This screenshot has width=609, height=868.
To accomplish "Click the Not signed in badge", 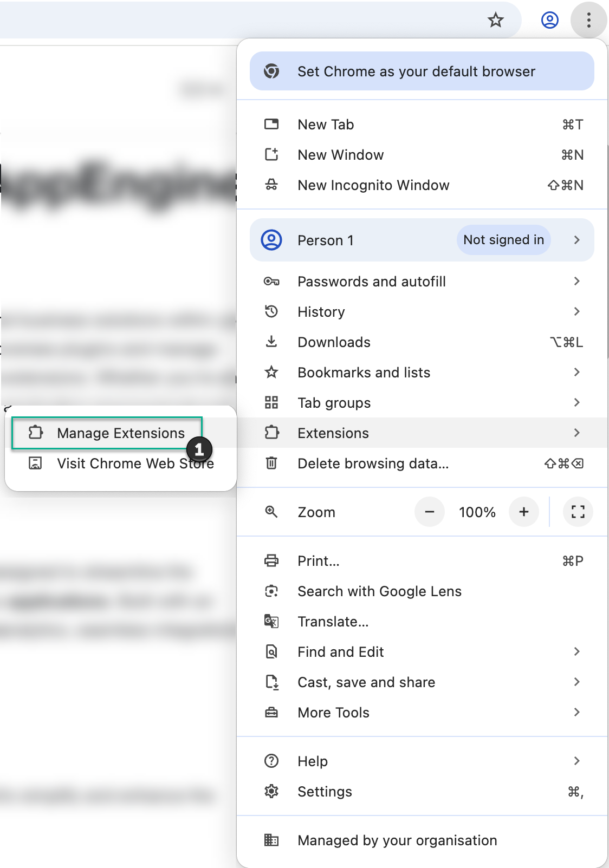I will [x=503, y=240].
